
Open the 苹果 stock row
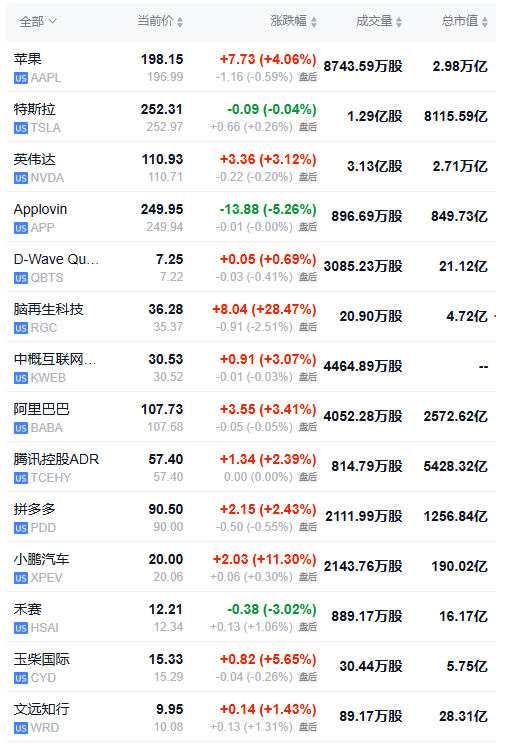tap(251, 67)
